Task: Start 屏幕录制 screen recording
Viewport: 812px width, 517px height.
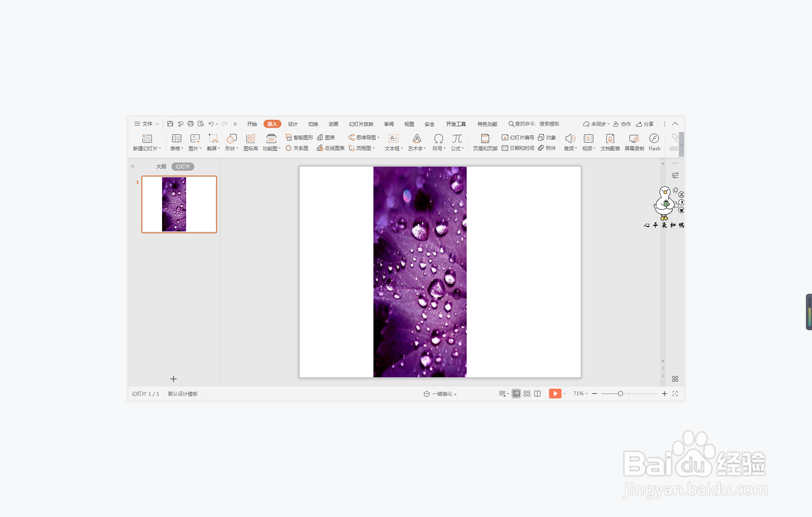Action: coord(634,139)
